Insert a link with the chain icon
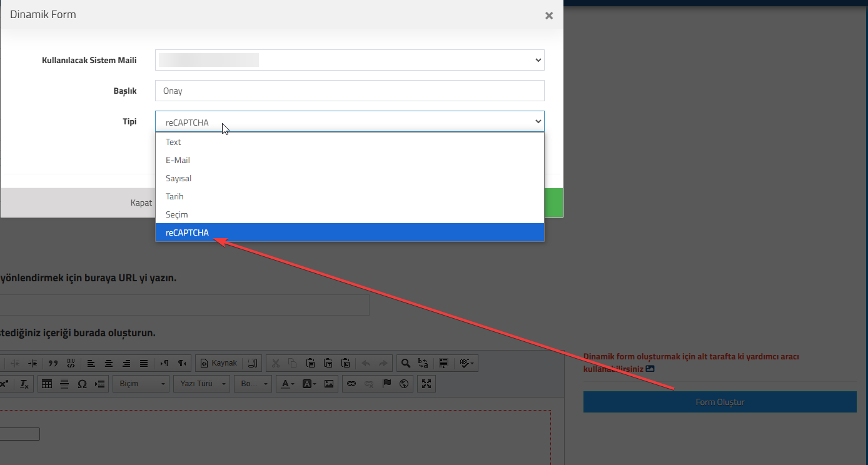The height and width of the screenshot is (465, 868). 351,384
